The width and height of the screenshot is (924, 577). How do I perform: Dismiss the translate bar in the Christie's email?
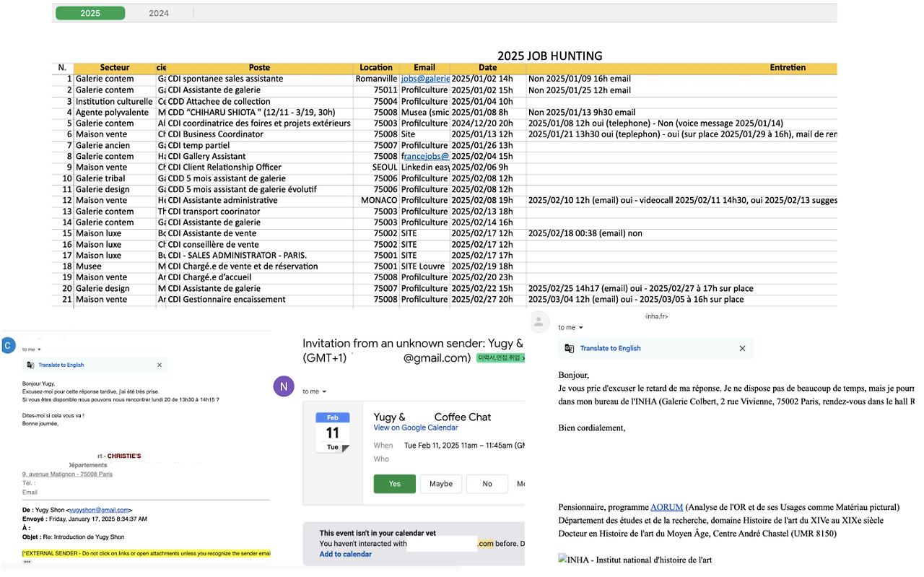pos(160,365)
